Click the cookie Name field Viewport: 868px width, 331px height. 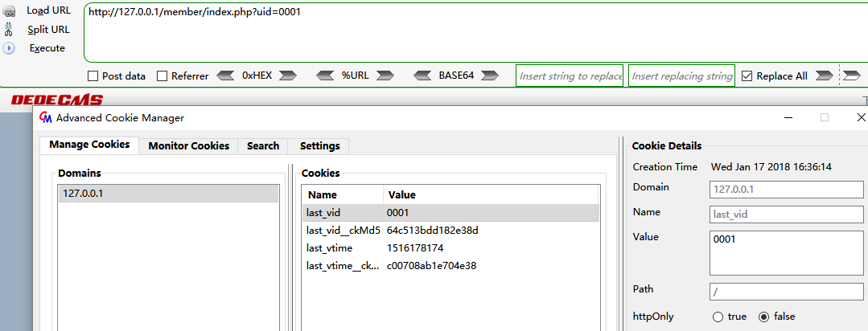pyautogui.click(x=787, y=214)
